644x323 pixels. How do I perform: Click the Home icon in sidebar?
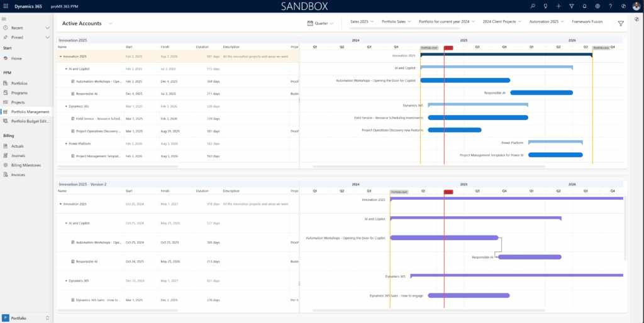(5, 58)
